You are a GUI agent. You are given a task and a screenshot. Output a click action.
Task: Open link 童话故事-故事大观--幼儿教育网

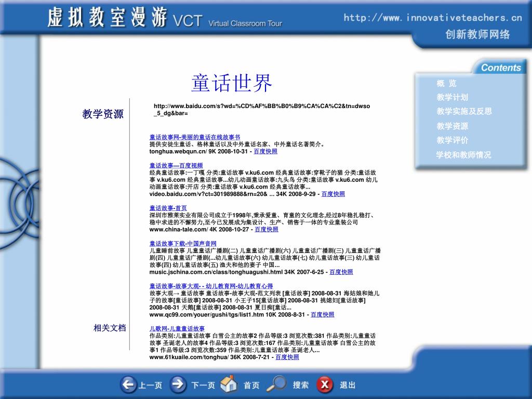pos(211,286)
